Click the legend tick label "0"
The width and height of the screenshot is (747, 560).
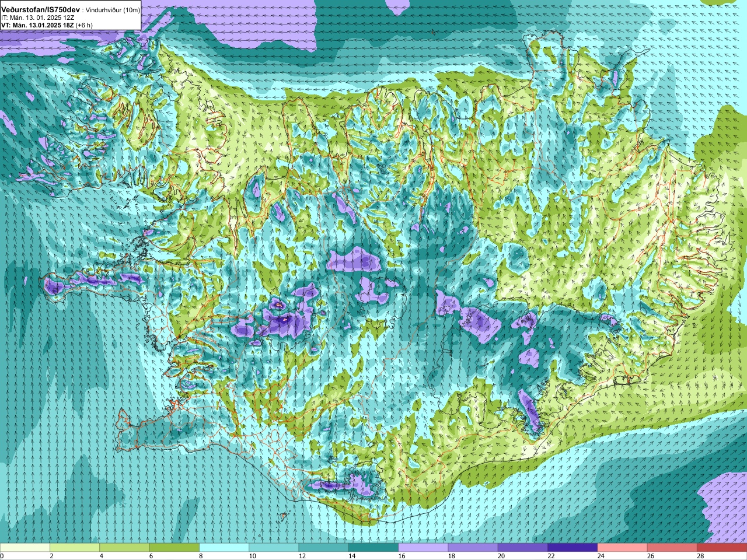click(2, 556)
